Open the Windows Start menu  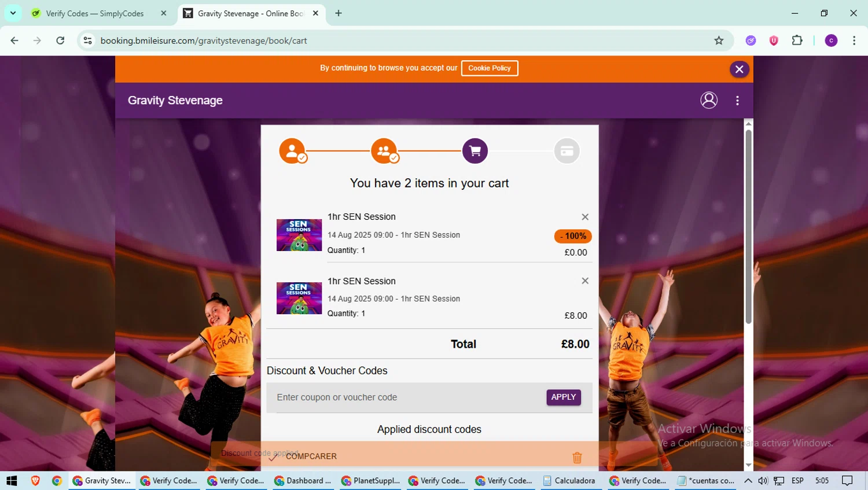pos(12,481)
